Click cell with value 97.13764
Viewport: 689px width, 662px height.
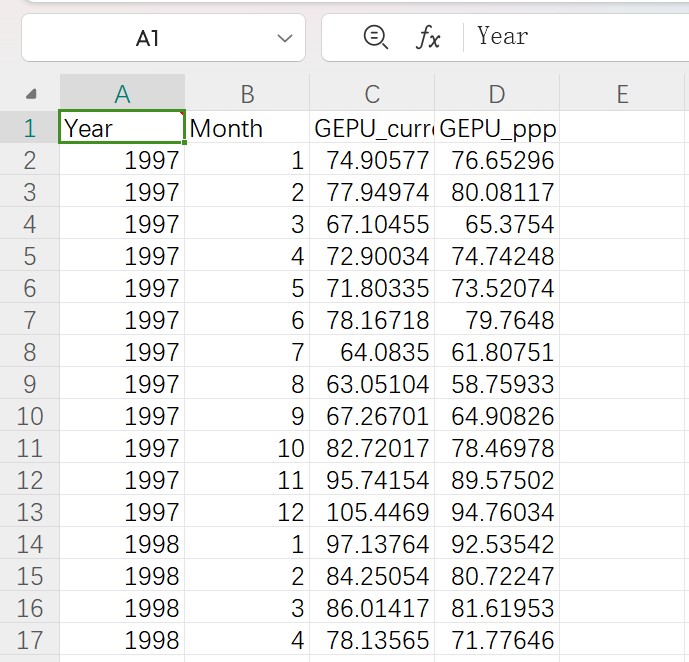[x=372, y=544]
